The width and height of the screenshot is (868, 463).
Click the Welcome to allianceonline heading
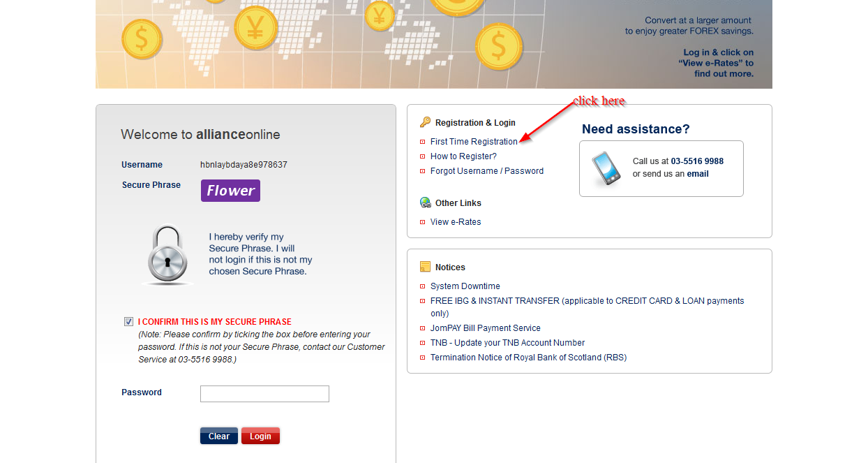200,135
